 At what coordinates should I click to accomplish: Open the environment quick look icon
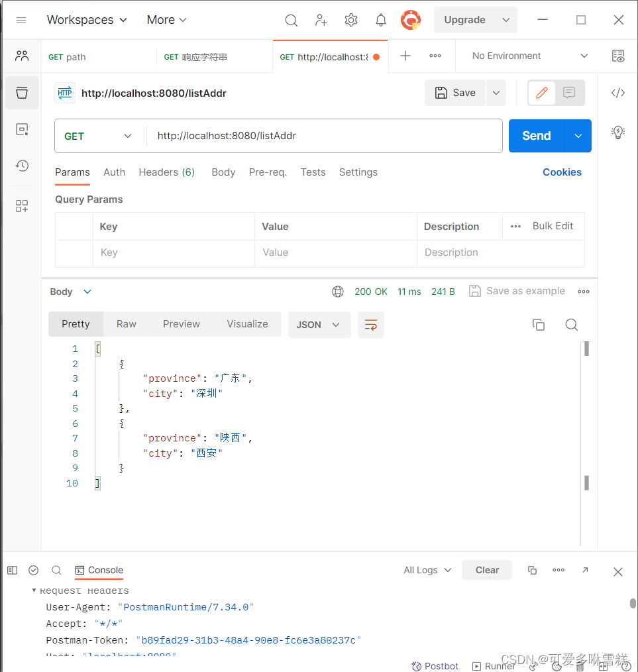[618, 56]
